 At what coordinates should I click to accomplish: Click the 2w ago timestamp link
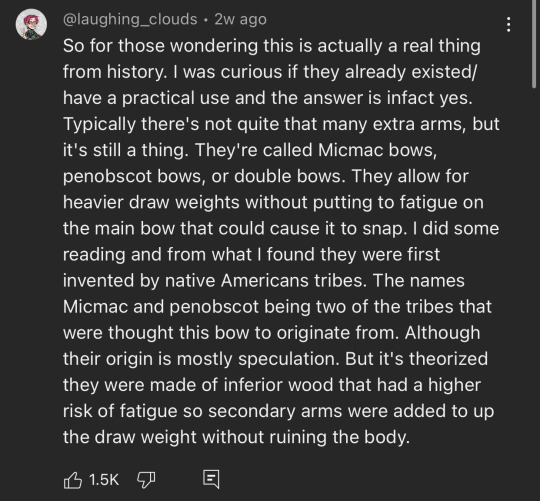[x=240, y=19]
